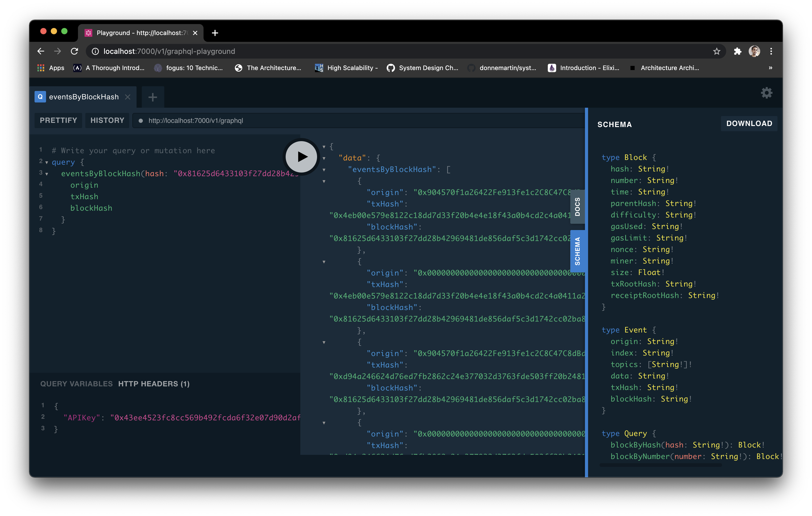Collapse the query block on line 2
This screenshot has height=516, width=812.
(x=47, y=162)
